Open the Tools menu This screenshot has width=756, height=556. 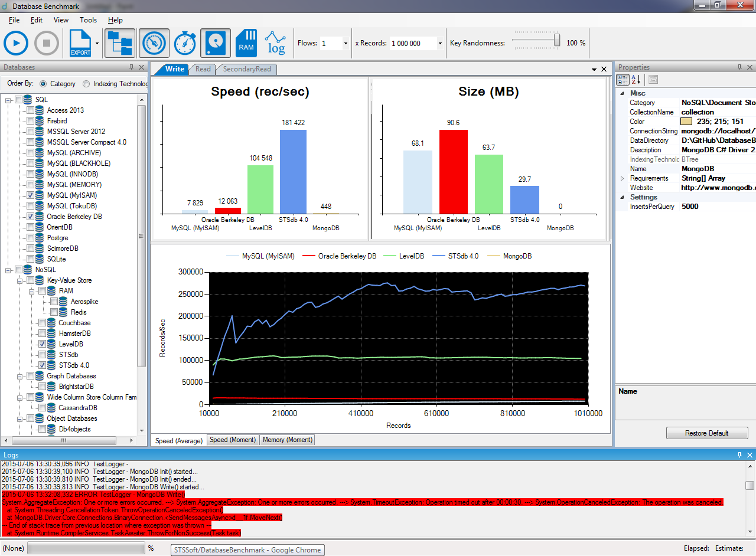tap(88, 20)
